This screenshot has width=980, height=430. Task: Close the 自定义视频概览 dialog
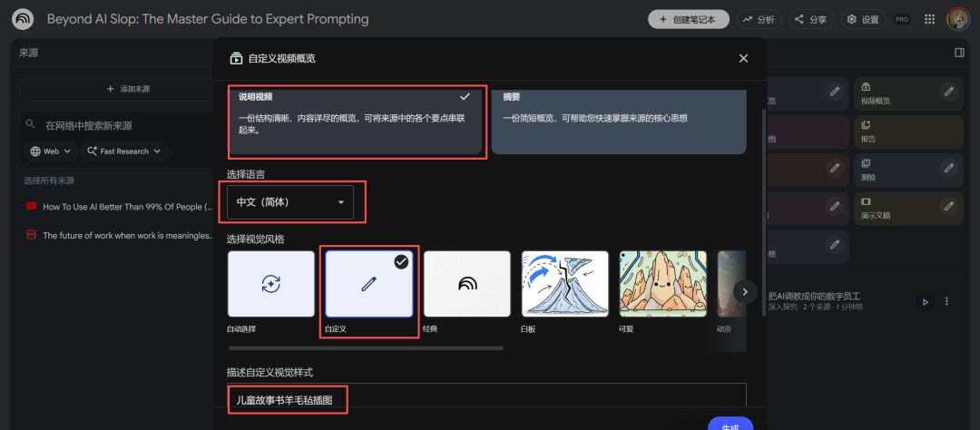point(743,58)
